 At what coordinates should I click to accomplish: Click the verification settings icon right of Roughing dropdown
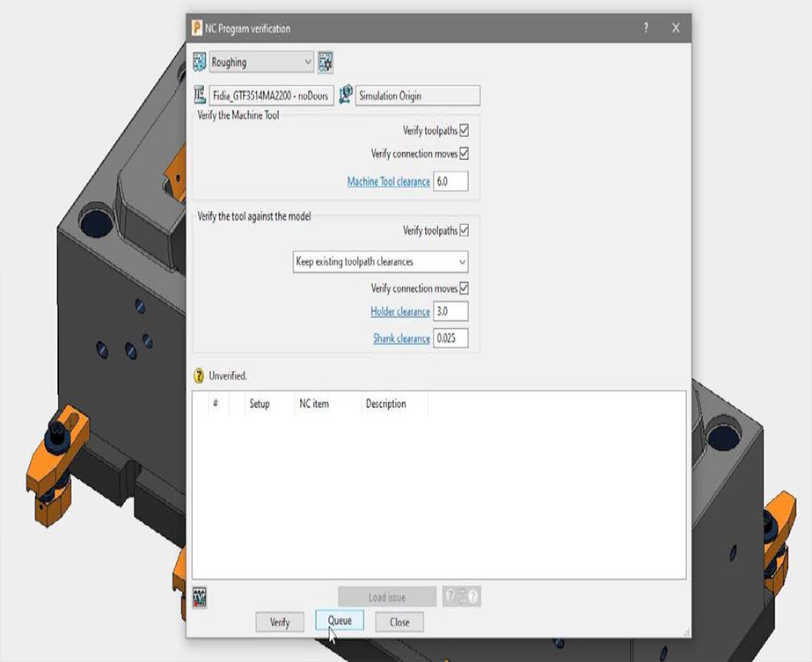326,62
